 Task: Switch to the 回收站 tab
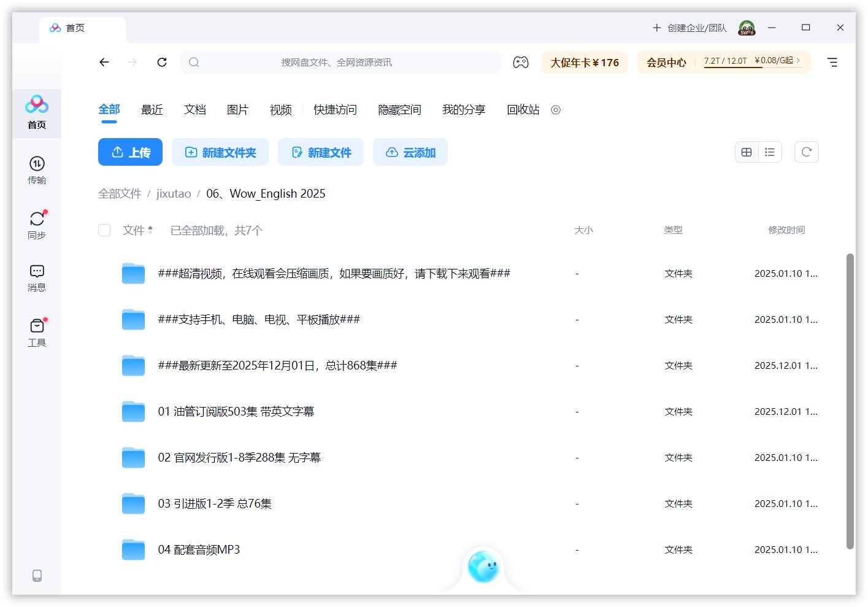(x=522, y=110)
